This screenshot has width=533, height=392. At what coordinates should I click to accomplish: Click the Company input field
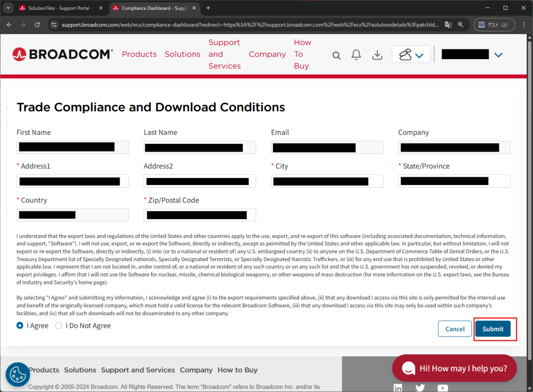point(454,147)
